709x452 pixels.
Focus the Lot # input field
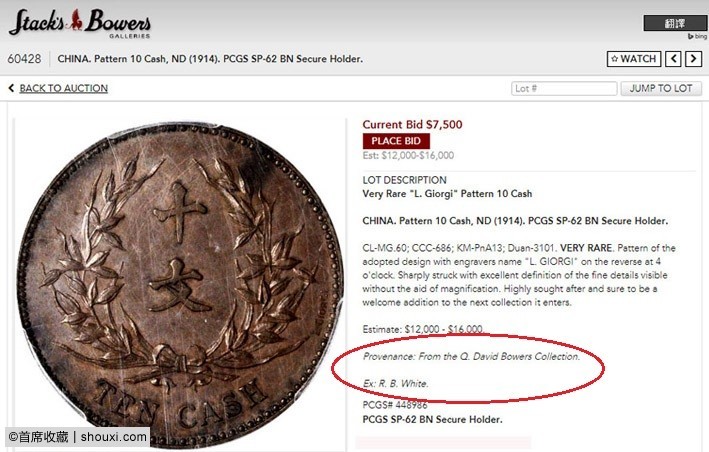click(564, 89)
